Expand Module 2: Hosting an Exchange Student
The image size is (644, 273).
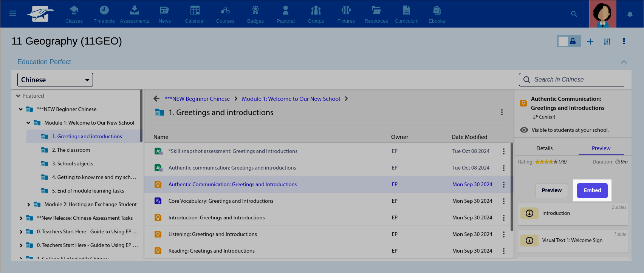[x=28, y=205]
